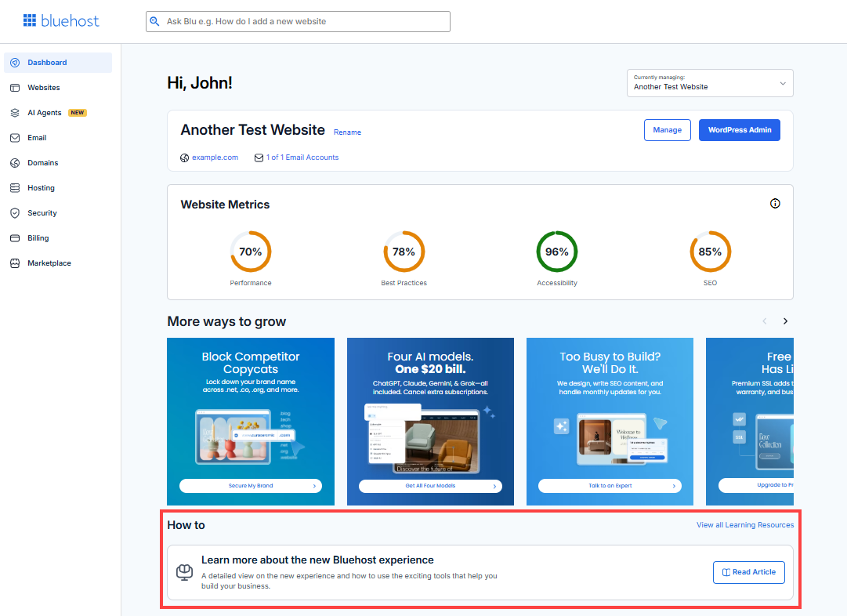Click the Four AI models card image

pos(430,438)
